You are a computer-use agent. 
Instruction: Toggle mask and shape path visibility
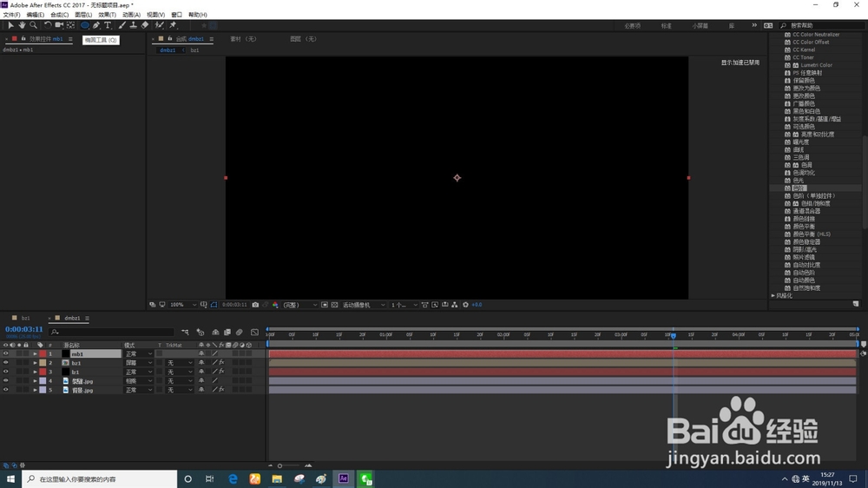click(214, 305)
